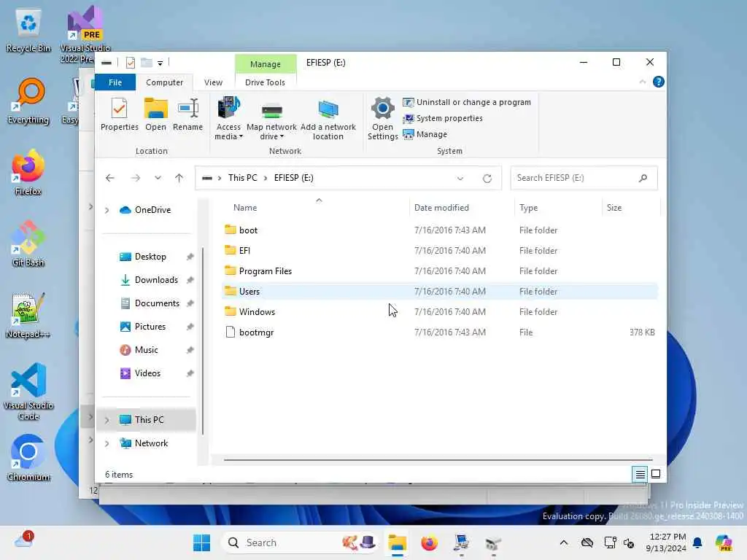The width and height of the screenshot is (747, 560).
Task: Click the Back navigation arrow
Action: tap(110, 178)
